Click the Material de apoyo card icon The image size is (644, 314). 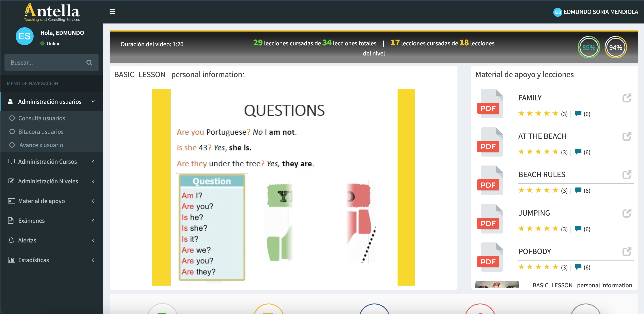(x=11, y=201)
